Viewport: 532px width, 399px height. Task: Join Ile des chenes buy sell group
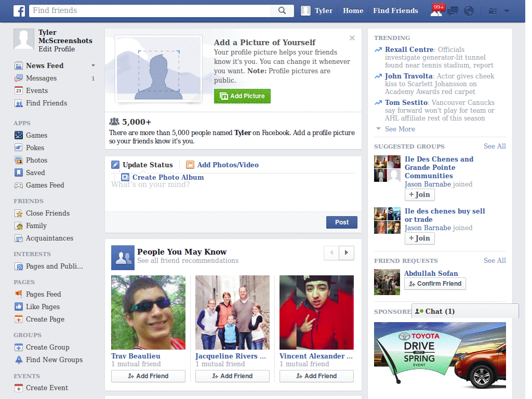[x=419, y=238]
